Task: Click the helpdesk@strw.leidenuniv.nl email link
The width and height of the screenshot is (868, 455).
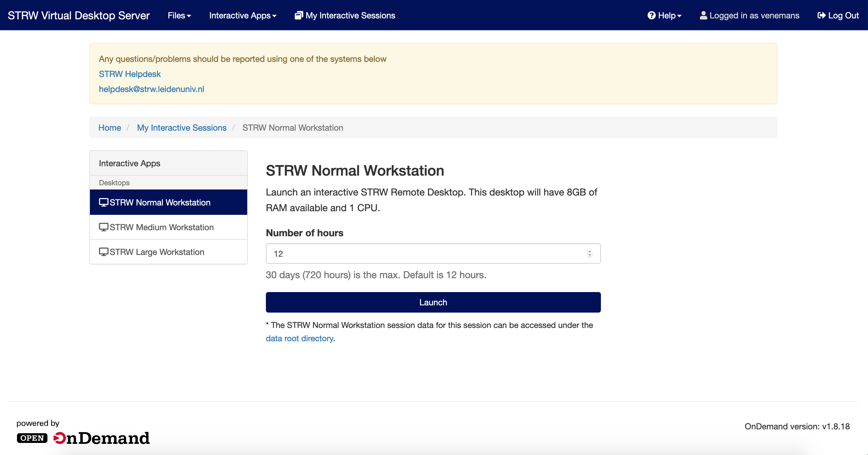Action: (151, 89)
